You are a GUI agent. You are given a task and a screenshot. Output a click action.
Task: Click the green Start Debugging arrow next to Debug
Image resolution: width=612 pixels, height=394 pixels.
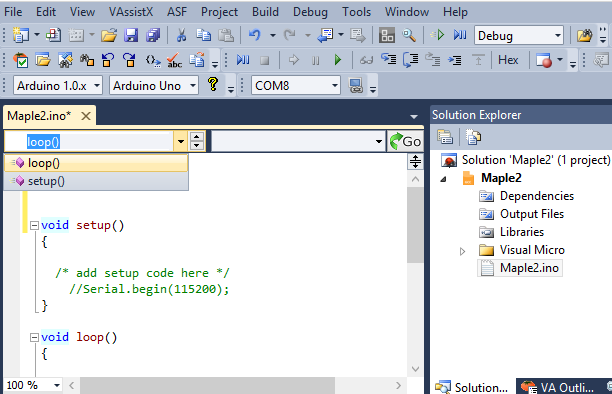[x=438, y=36]
